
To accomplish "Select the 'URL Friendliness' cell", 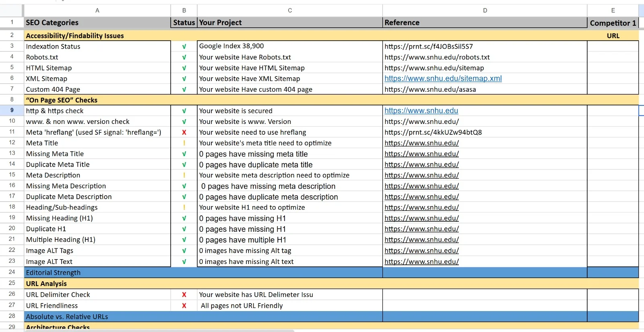I will (x=97, y=305).
